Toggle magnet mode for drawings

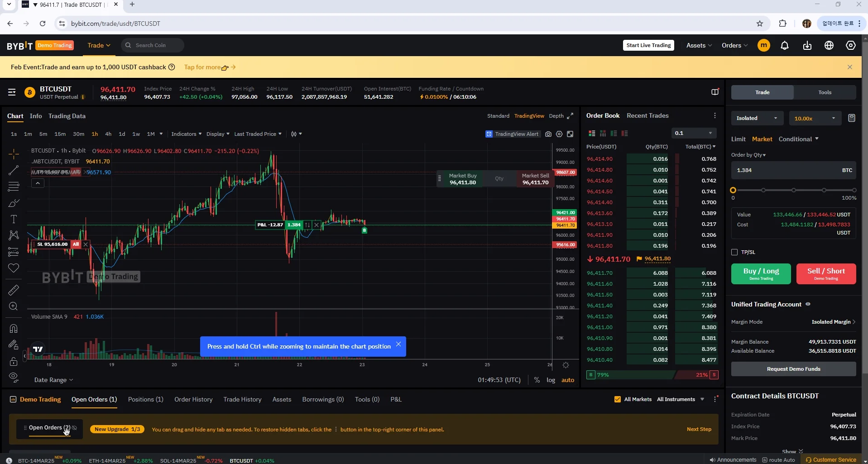pyautogui.click(x=14, y=329)
